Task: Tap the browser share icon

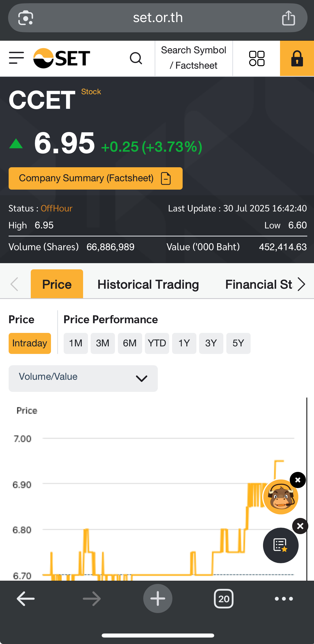Action: (x=288, y=18)
